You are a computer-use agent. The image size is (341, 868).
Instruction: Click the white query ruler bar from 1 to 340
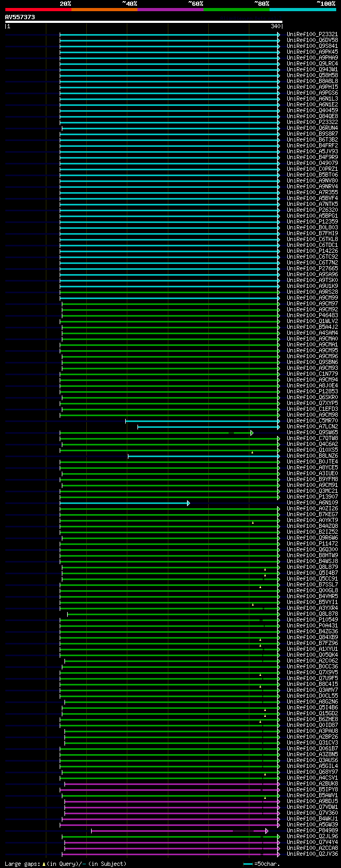coord(143,22)
